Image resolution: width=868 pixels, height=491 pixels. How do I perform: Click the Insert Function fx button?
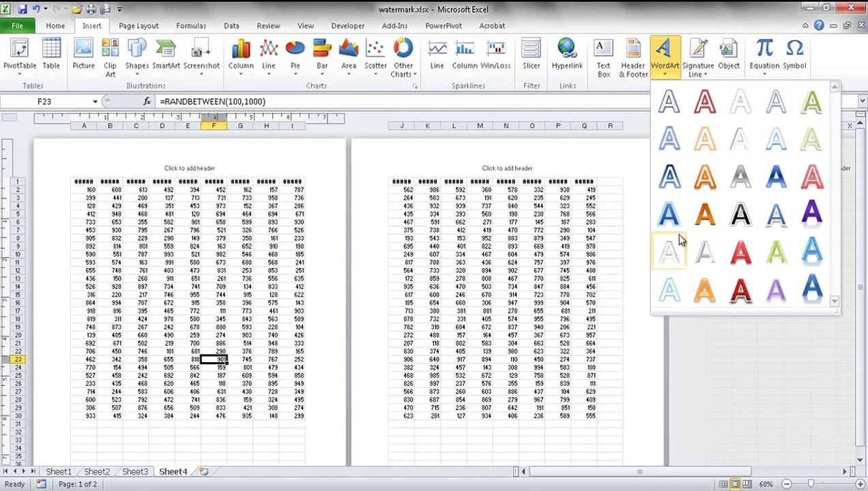click(x=147, y=102)
